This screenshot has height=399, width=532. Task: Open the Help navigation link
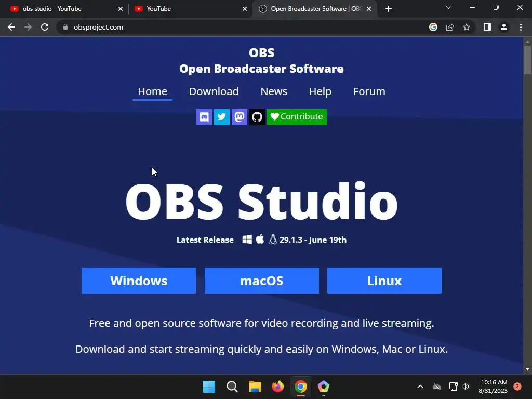[320, 91]
